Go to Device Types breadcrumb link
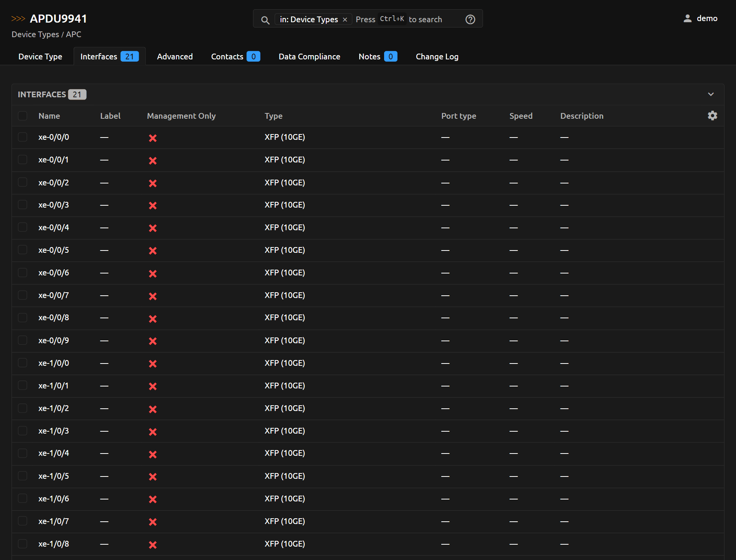 [x=35, y=34]
